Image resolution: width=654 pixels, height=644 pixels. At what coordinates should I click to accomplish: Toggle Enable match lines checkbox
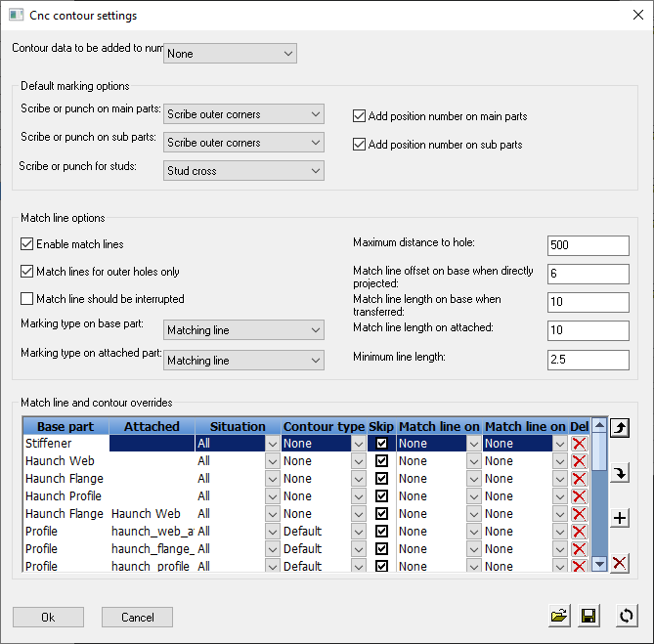click(27, 244)
